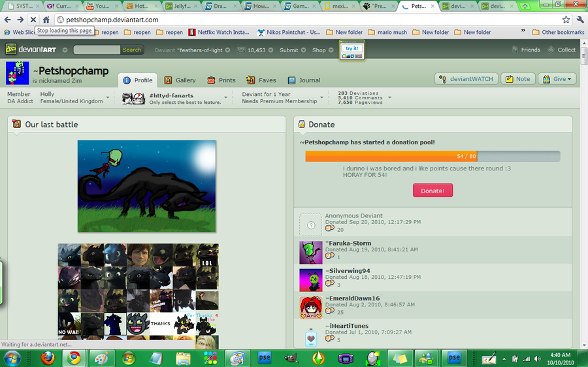Click the address bar URL field
The image size is (588, 367).
click(x=308, y=20)
